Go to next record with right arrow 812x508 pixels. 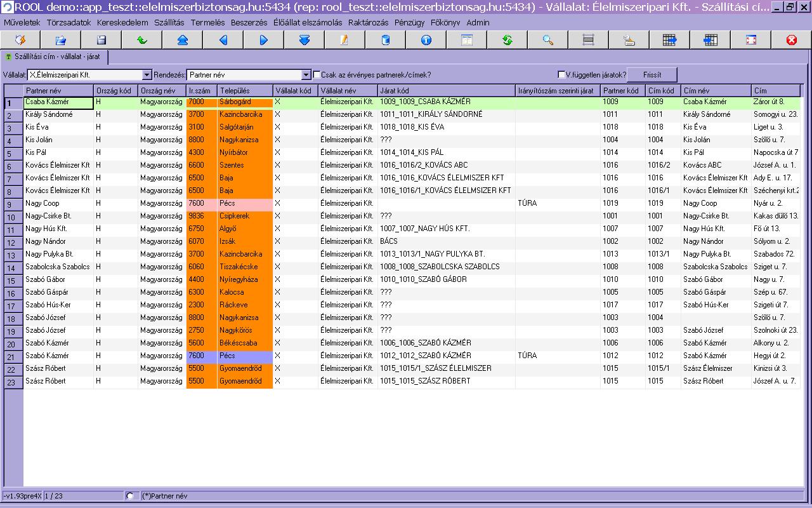pos(264,40)
